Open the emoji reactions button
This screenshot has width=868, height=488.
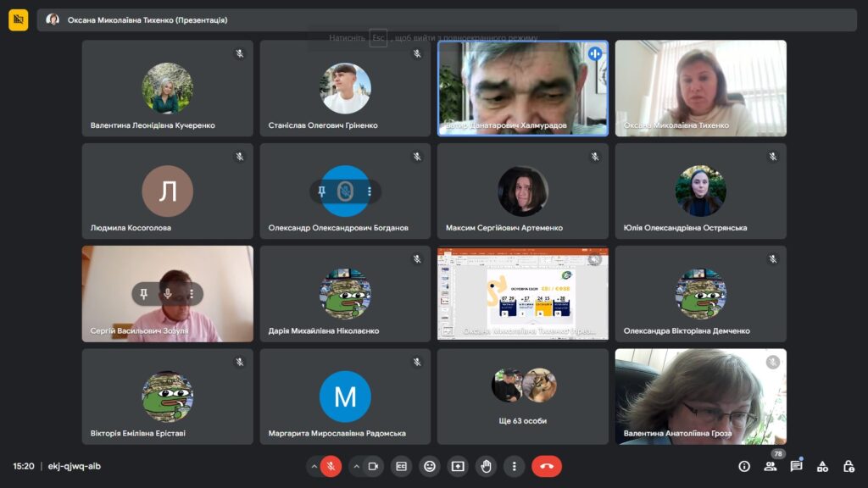point(430,466)
